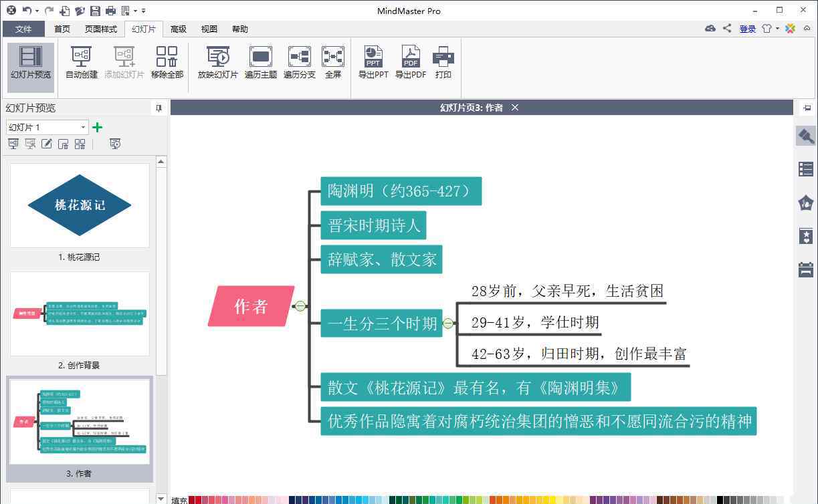Click the remove all grid icon in panel toolbar

(80, 144)
